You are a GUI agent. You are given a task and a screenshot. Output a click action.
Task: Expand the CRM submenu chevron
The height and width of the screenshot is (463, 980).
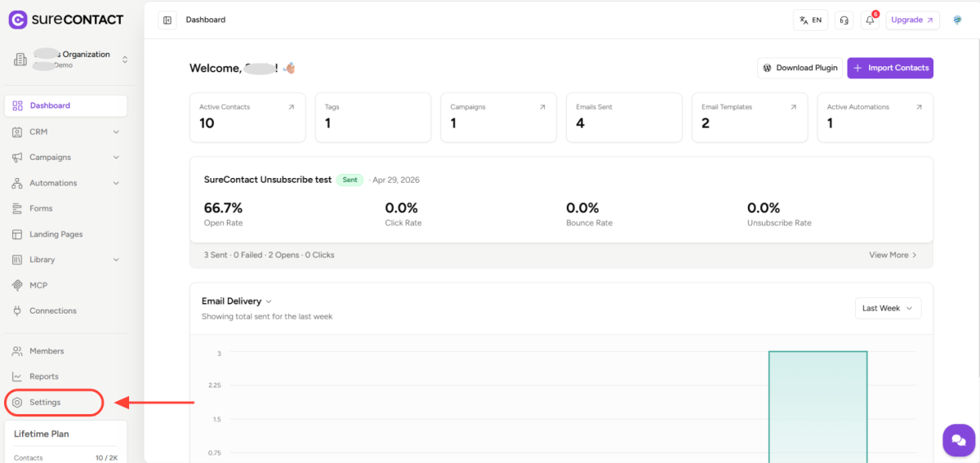point(116,131)
